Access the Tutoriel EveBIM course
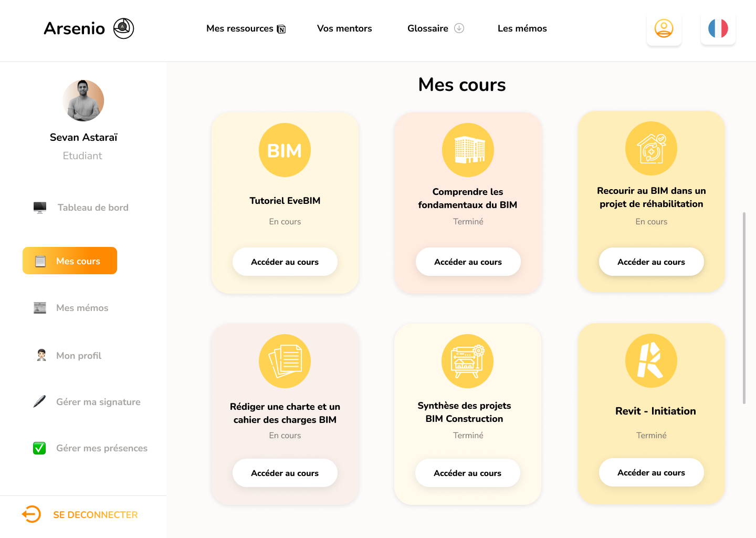This screenshot has height=538, width=756. point(285,262)
